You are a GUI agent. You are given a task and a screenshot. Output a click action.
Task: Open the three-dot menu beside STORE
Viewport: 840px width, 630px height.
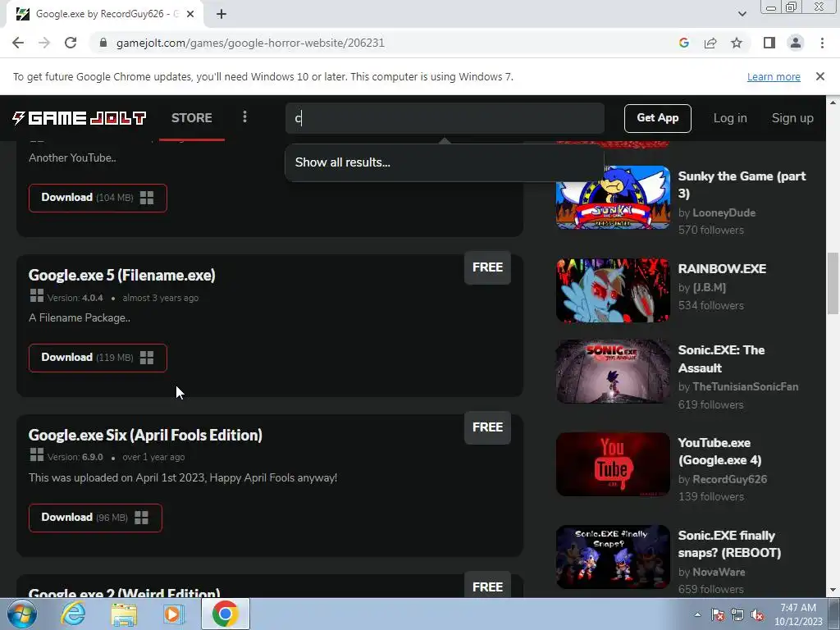[244, 116]
